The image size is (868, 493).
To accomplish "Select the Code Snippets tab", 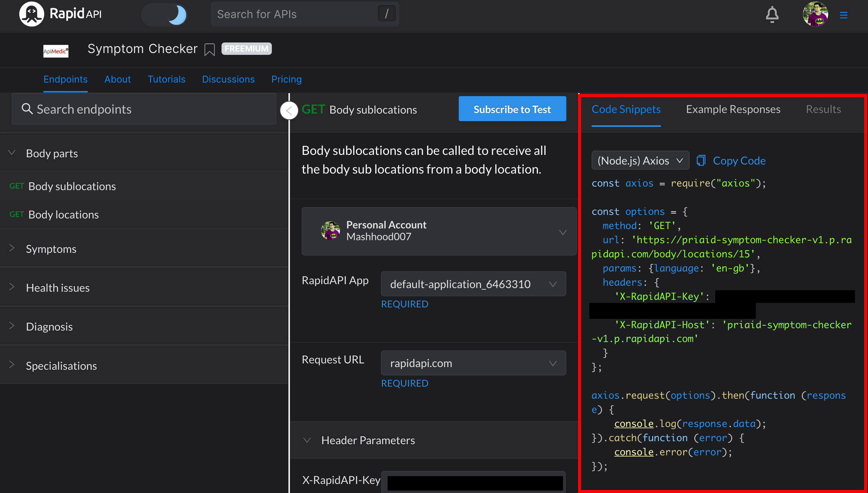I will (626, 109).
